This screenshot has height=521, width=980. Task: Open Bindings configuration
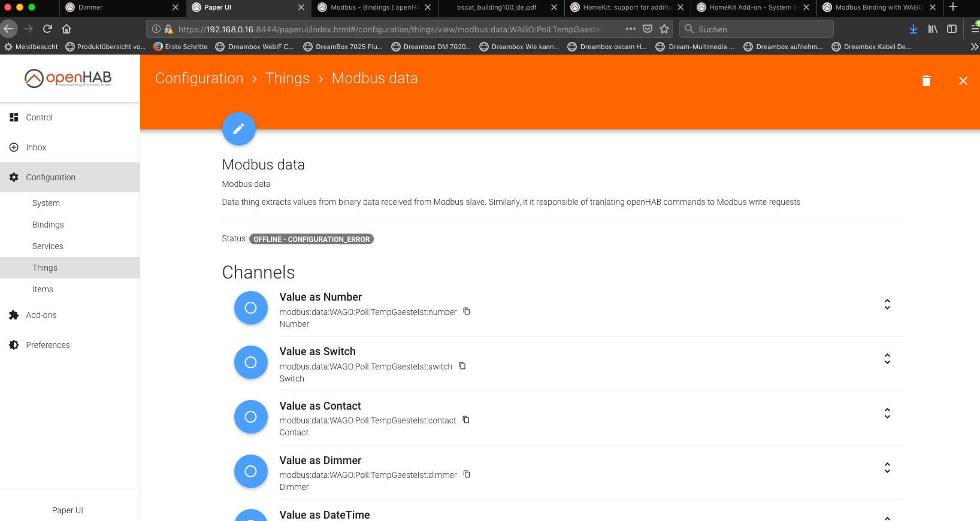coord(69,225)
